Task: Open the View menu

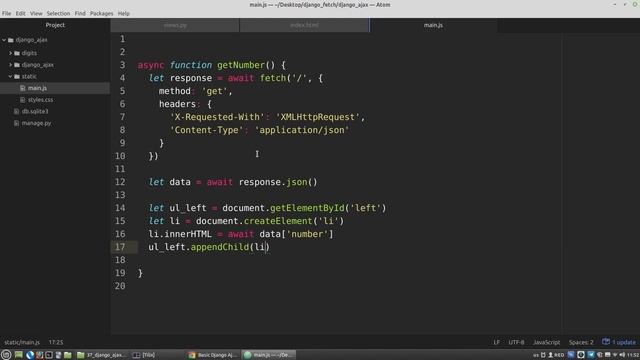Action: pyautogui.click(x=36, y=13)
